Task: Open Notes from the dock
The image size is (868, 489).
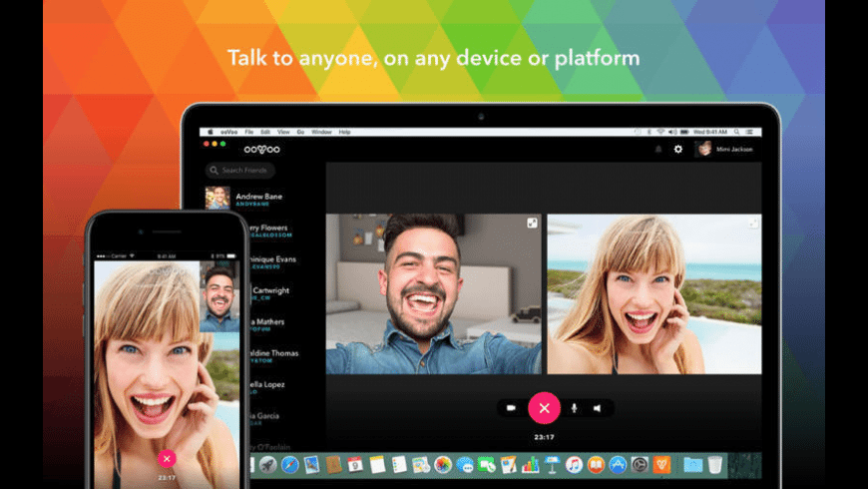Action: click(x=377, y=465)
